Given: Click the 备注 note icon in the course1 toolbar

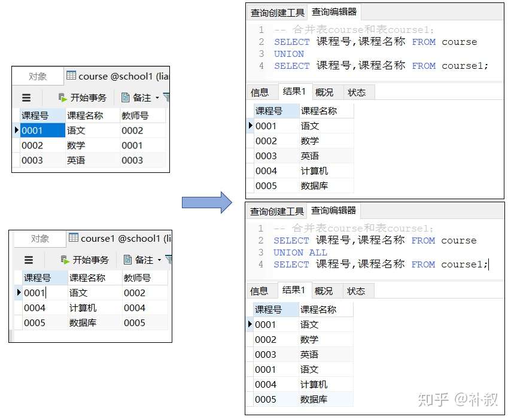Looking at the screenshot, I should [129, 258].
